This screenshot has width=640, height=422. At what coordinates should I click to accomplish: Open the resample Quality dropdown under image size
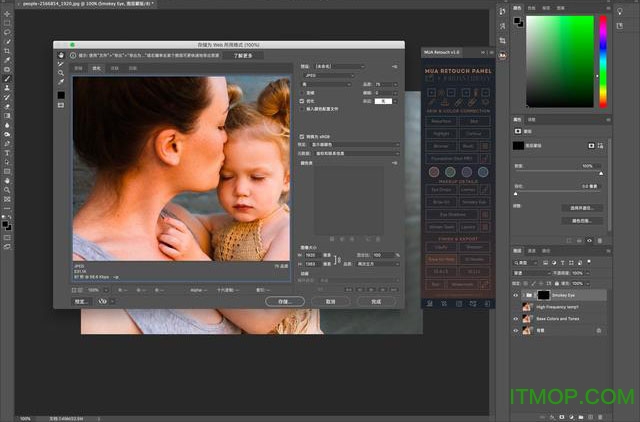(x=378, y=264)
